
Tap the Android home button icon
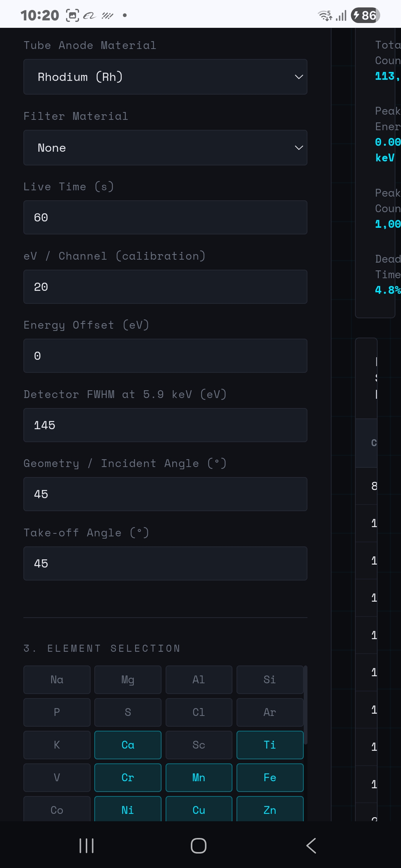199,846
